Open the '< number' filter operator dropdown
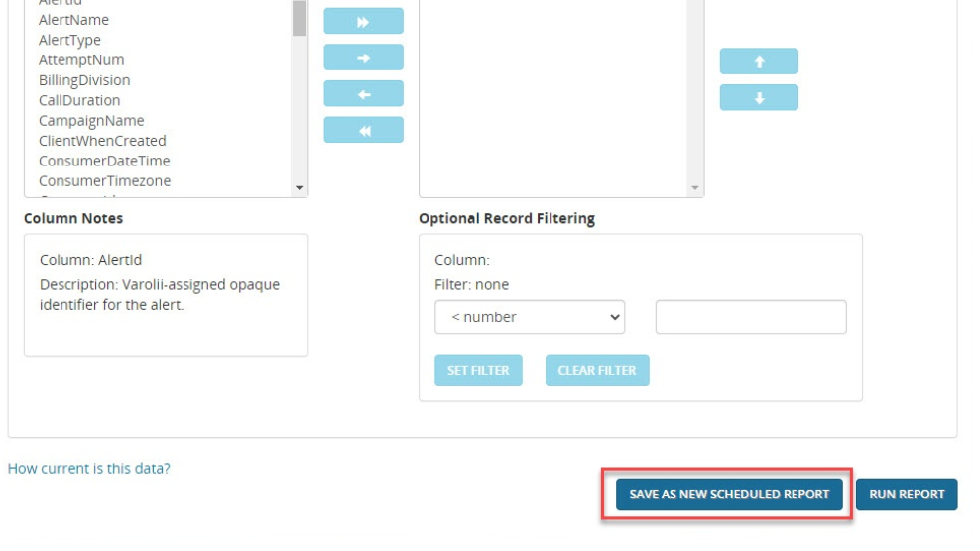 [530, 317]
